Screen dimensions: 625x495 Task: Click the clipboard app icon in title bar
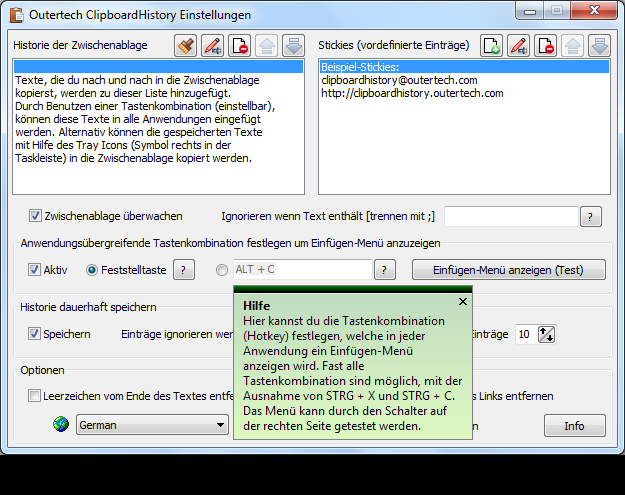17,15
